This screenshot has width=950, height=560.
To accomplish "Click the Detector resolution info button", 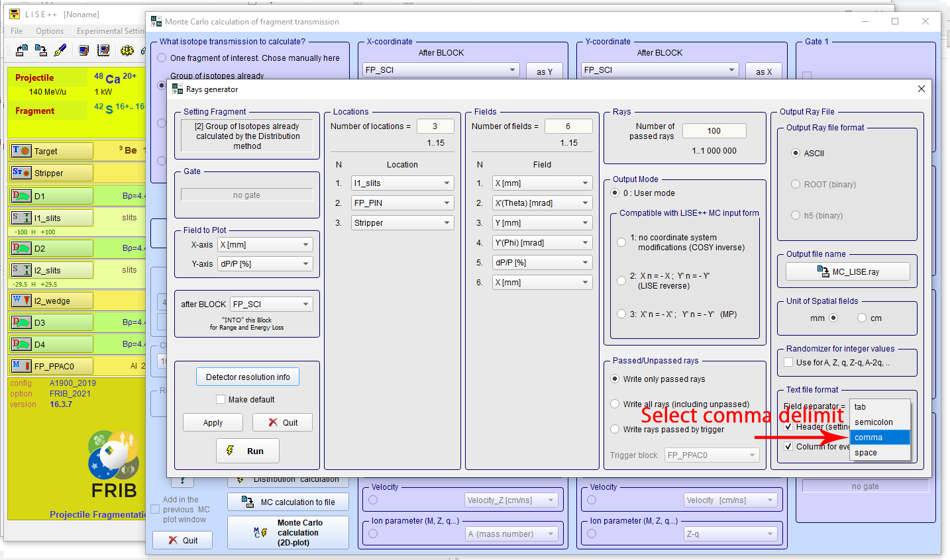I will [248, 377].
